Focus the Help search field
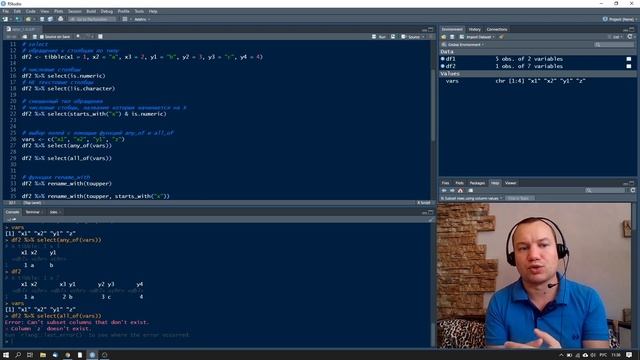Image resolution: width=640 pixels, height=360 pixels. (x=604, y=191)
